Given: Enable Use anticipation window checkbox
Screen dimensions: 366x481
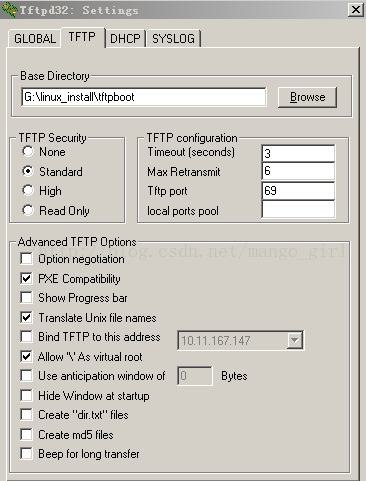Looking at the screenshot, I should click(26, 376).
